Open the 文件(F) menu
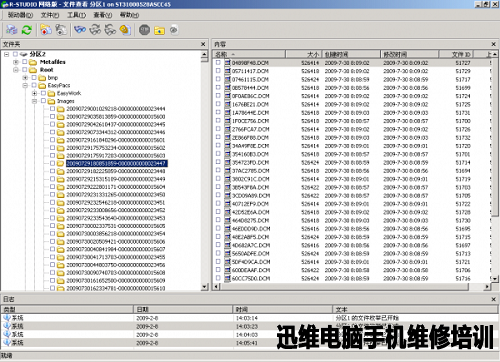This screenshot has height=362, width=500. click(50, 15)
